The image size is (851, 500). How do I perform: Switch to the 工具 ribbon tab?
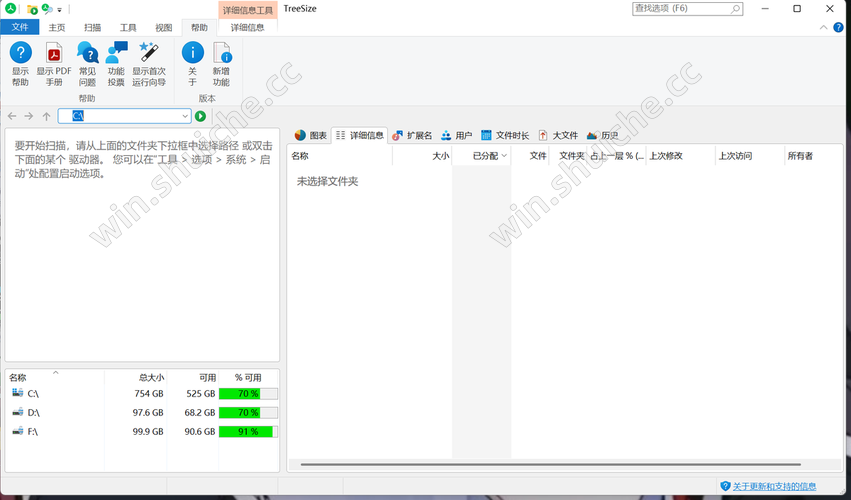tap(128, 28)
